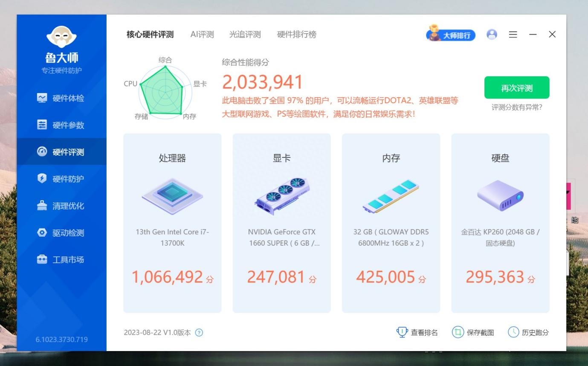Click the user account avatar icon
This screenshot has width=588, height=366.
(492, 35)
